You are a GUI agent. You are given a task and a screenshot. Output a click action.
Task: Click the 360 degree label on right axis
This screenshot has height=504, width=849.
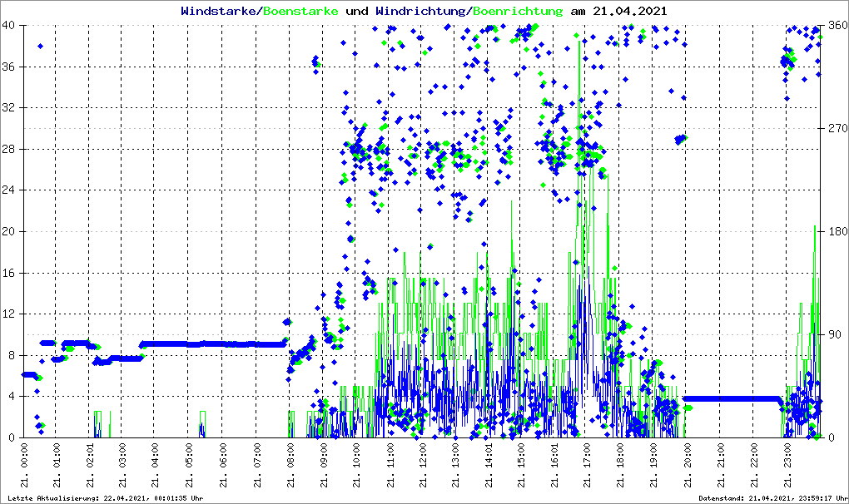[836, 25]
